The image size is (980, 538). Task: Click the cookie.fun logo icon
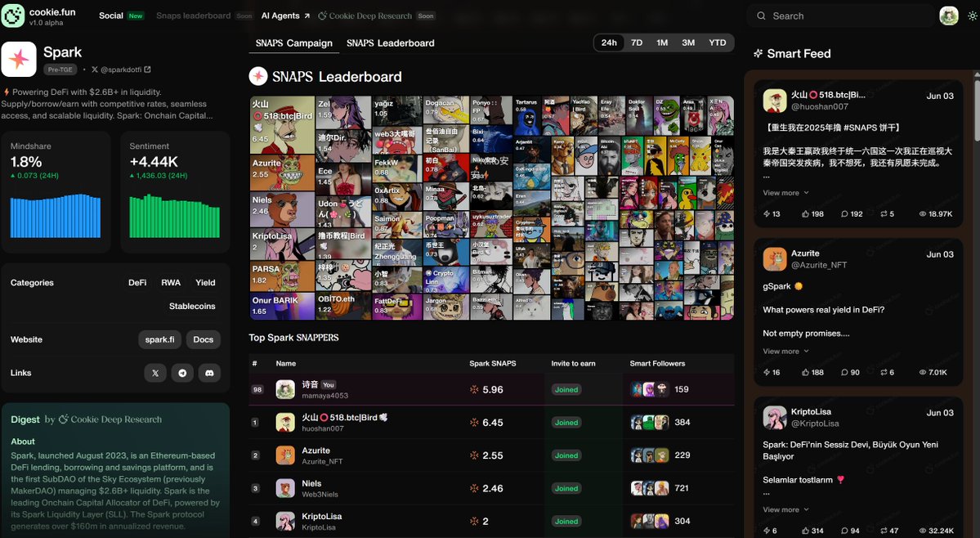coord(12,16)
